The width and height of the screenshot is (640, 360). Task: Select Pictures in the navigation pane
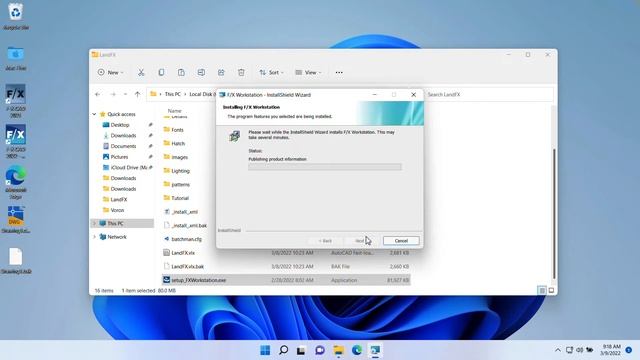click(119, 157)
